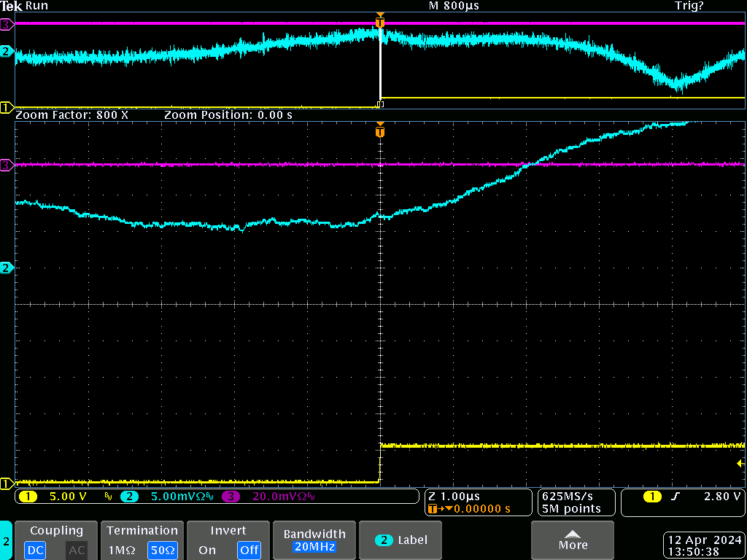This screenshot has width=747, height=560.
Task: Click the zoom timebase Z 1.00µs readout
Action: 454,496
